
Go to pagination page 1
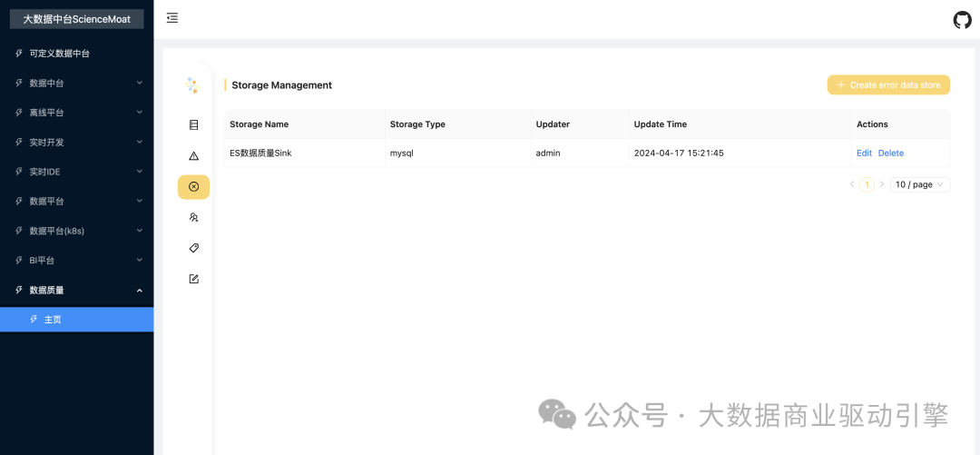pos(867,184)
